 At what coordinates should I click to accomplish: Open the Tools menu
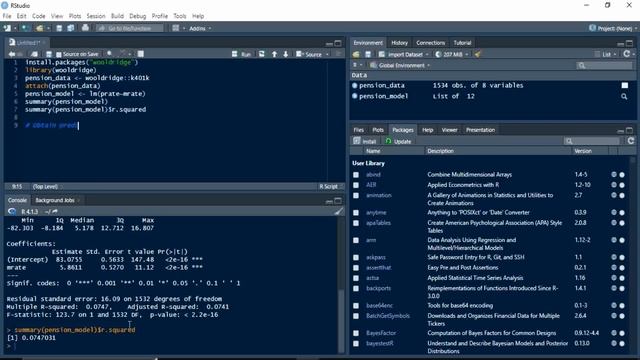(180, 16)
